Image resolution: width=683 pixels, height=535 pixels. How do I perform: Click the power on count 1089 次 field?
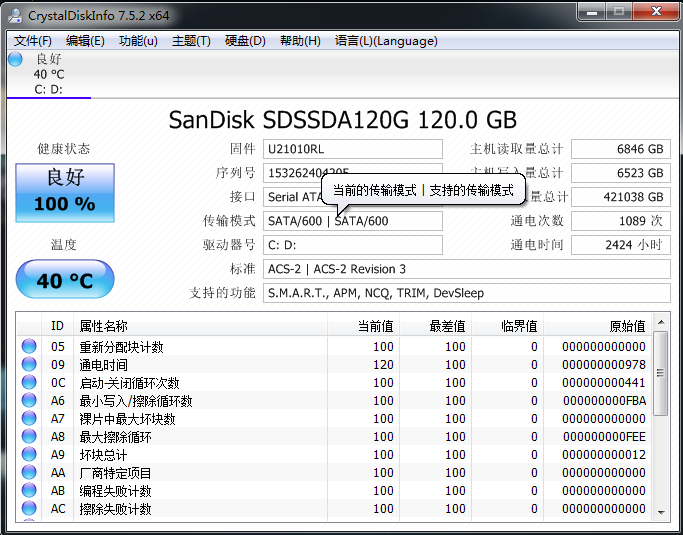click(x=621, y=221)
